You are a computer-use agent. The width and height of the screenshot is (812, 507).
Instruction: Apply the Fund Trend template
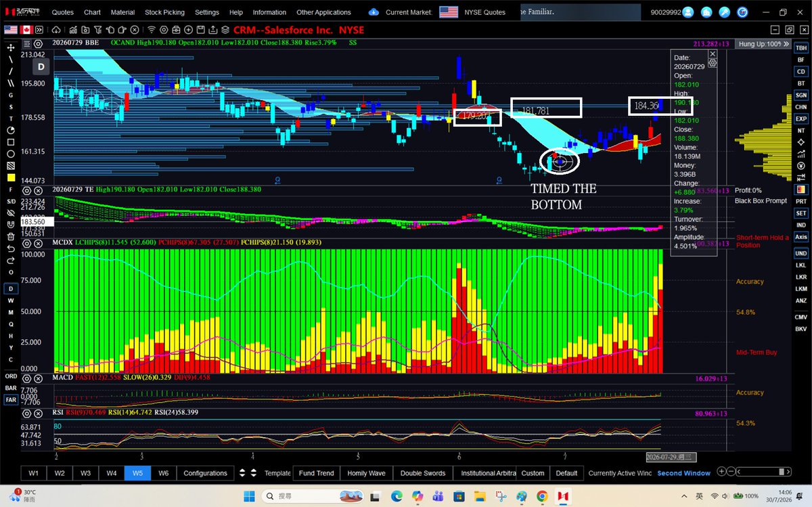click(x=316, y=473)
